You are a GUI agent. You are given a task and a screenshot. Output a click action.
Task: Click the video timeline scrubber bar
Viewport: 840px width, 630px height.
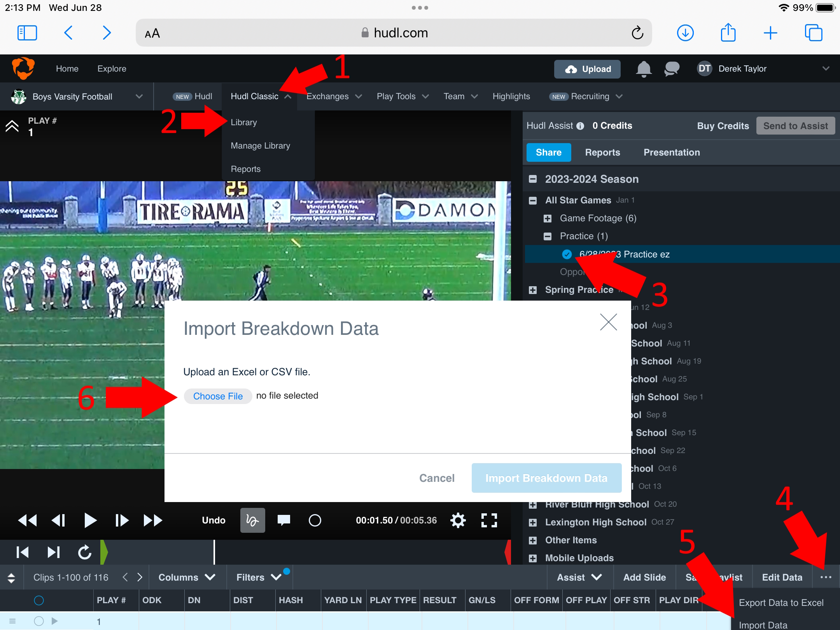click(305, 552)
